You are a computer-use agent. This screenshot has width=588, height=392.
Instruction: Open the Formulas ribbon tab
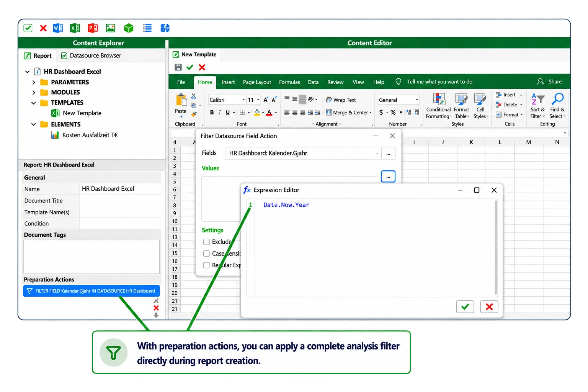pyautogui.click(x=289, y=82)
